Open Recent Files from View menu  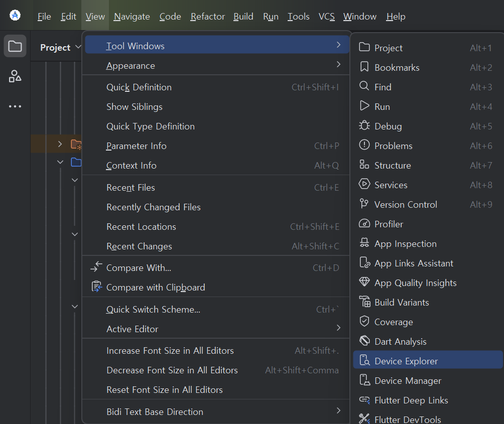click(216, 188)
